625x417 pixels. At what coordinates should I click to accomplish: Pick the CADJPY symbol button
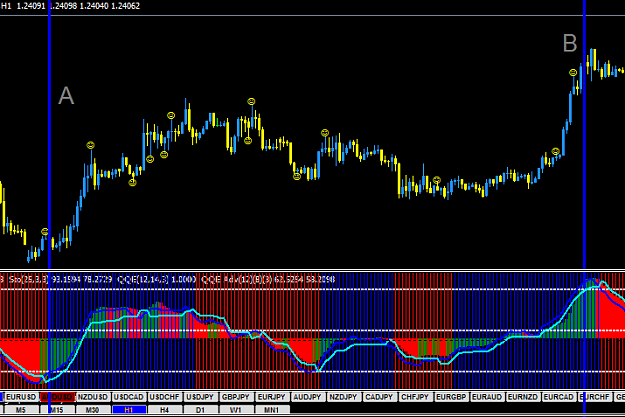coord(379,397)
